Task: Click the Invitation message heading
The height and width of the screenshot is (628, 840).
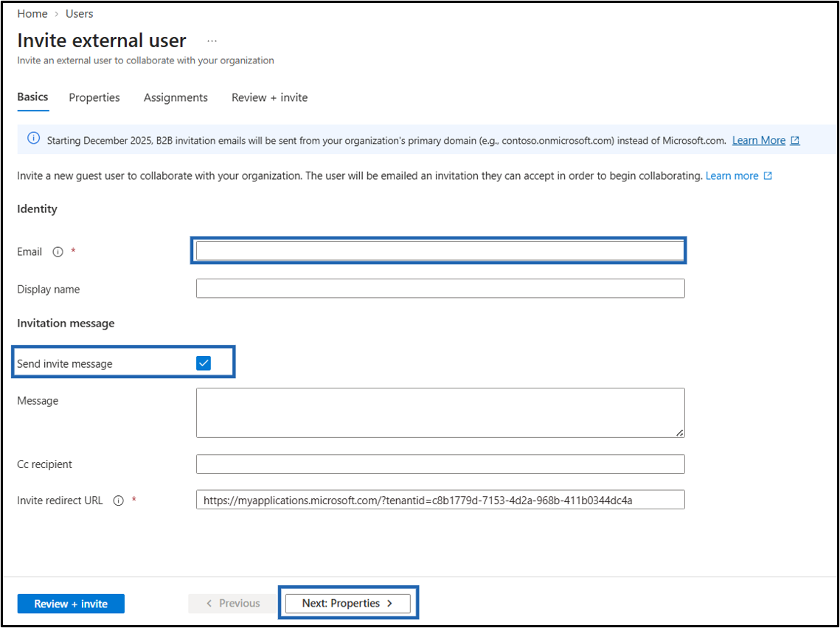Action: 66,324
